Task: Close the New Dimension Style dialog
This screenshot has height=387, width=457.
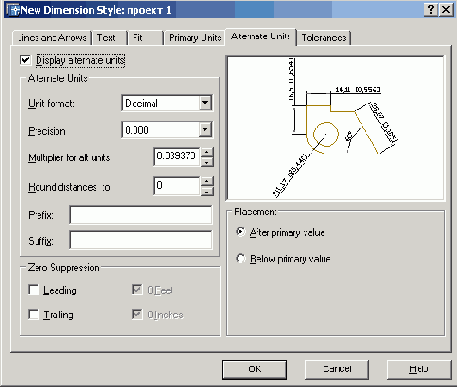Action: coord(446,10)
